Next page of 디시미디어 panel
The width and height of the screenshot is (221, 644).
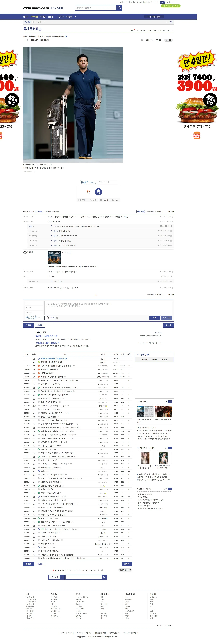[x=171, y=448]
